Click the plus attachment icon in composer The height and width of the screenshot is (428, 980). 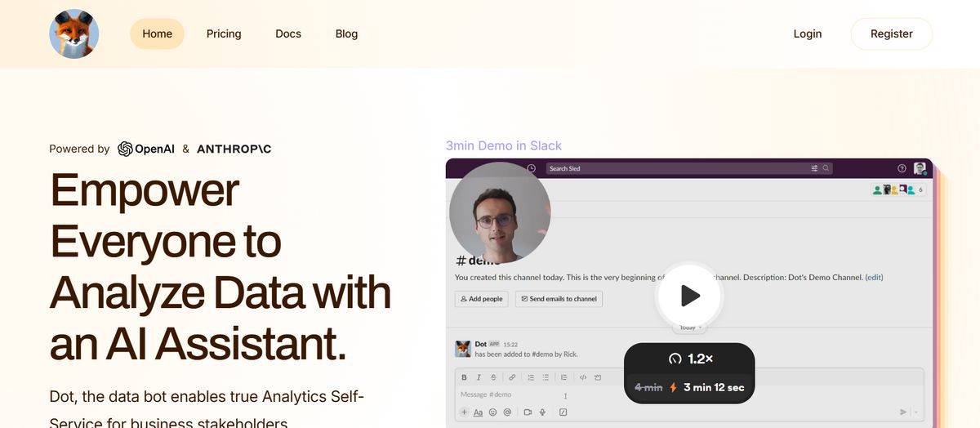465,412
